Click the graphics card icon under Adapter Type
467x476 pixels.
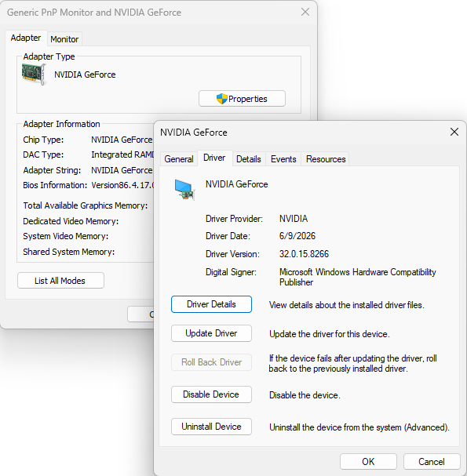click(34, 74)
